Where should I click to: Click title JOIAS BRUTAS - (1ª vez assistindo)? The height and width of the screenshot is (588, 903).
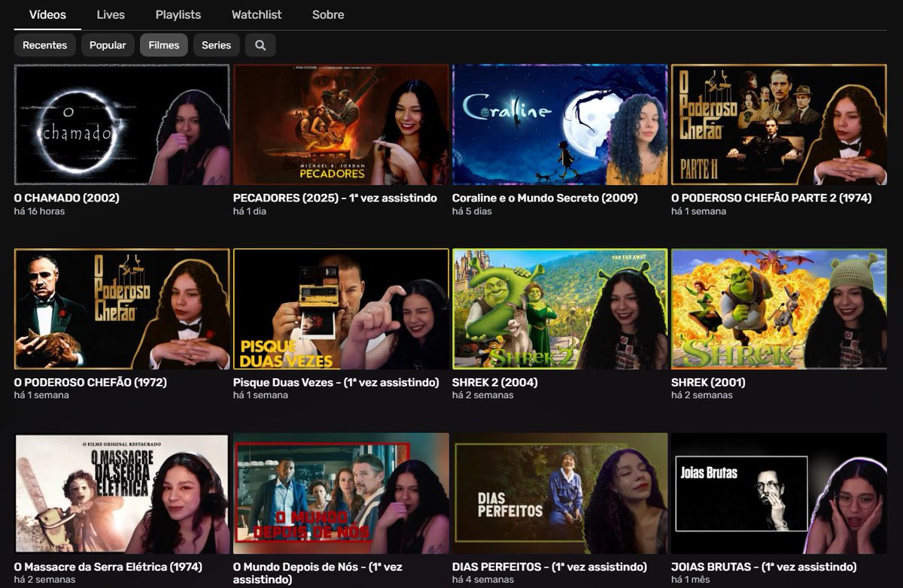tap(764, 567)
